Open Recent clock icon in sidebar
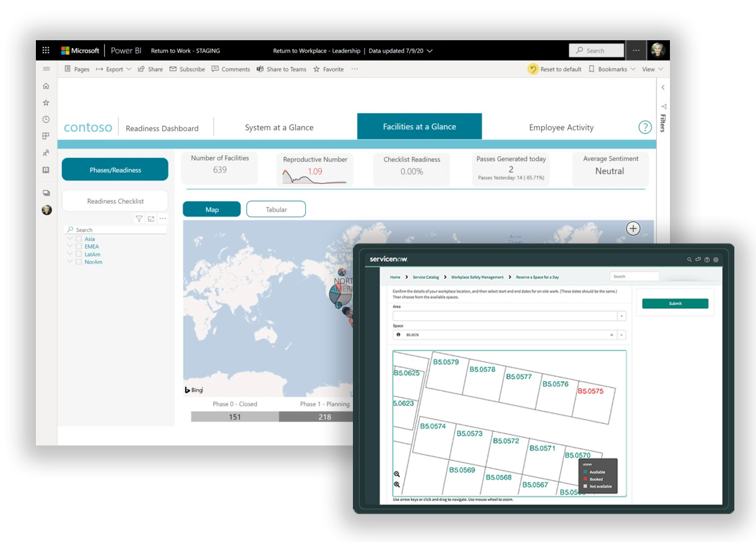 pos(46,119)
